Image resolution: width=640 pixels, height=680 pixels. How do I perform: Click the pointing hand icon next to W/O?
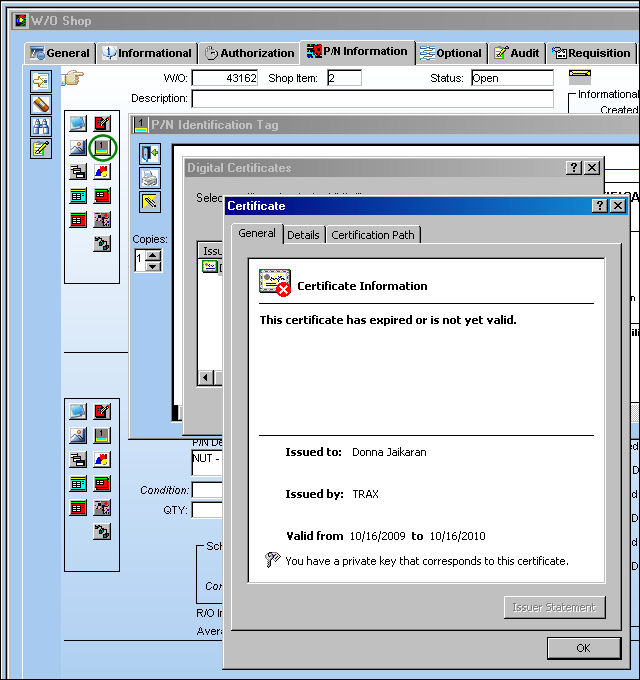72,78
